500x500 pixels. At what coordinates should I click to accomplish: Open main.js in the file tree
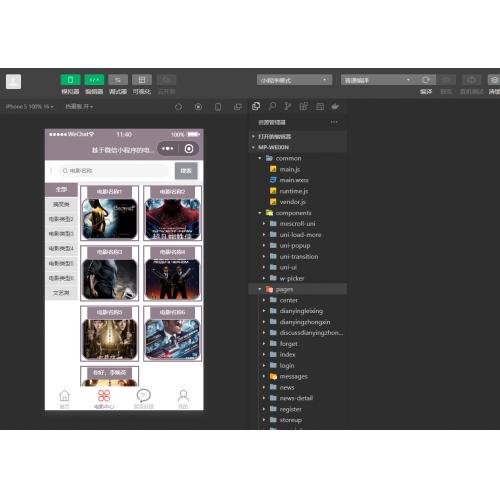click(289, 169)
